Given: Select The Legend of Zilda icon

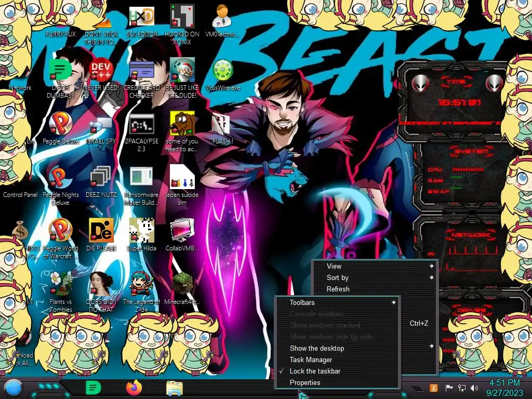Looking at the screenshot, I should click(x=142, y=292).
